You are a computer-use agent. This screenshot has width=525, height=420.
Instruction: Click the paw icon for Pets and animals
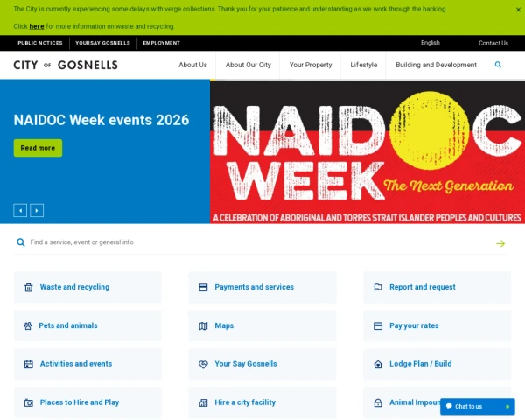(x=28, y=325)
